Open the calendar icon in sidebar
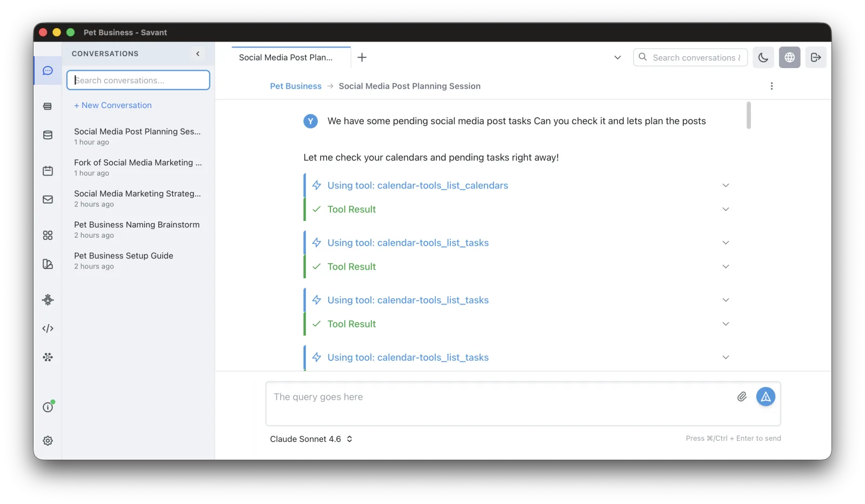 pyautogui.click(x=48, y=171)
